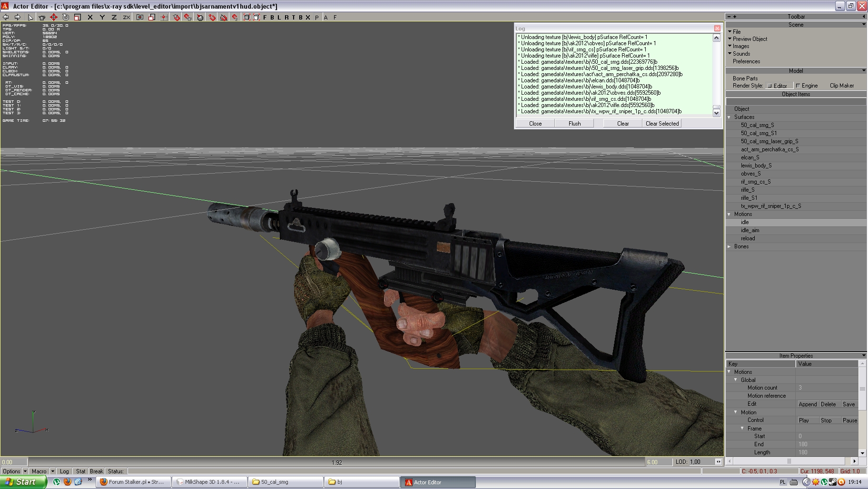Collapse the Surfaces tree node

(730, 117)
